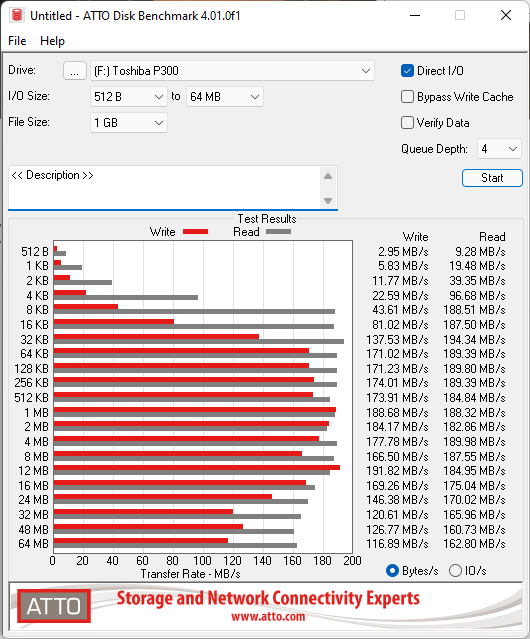Expand the maximum I/O Size 64 MB dropdown
The image size is (530, 639).
coord(225,97)
